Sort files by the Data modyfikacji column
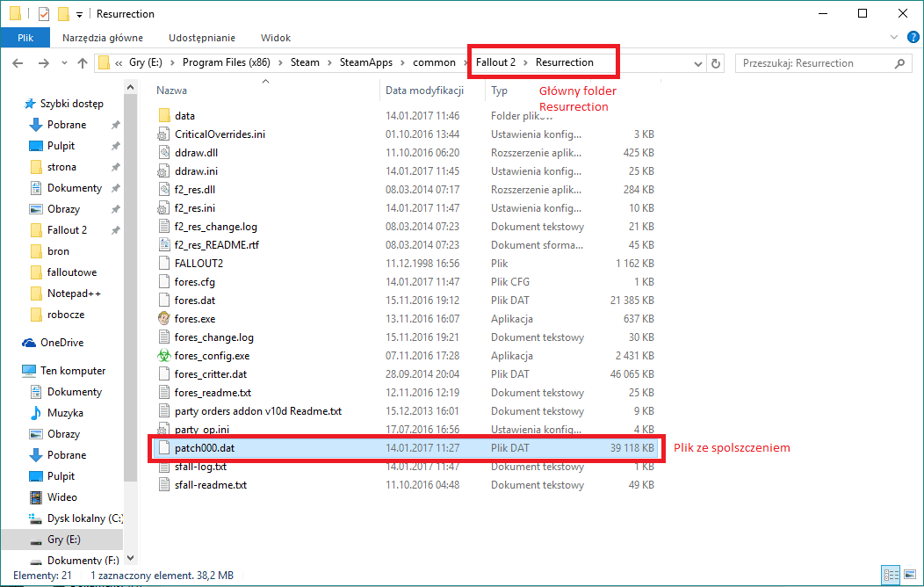This screenshot has width=924, height=587. pos(424,91)
